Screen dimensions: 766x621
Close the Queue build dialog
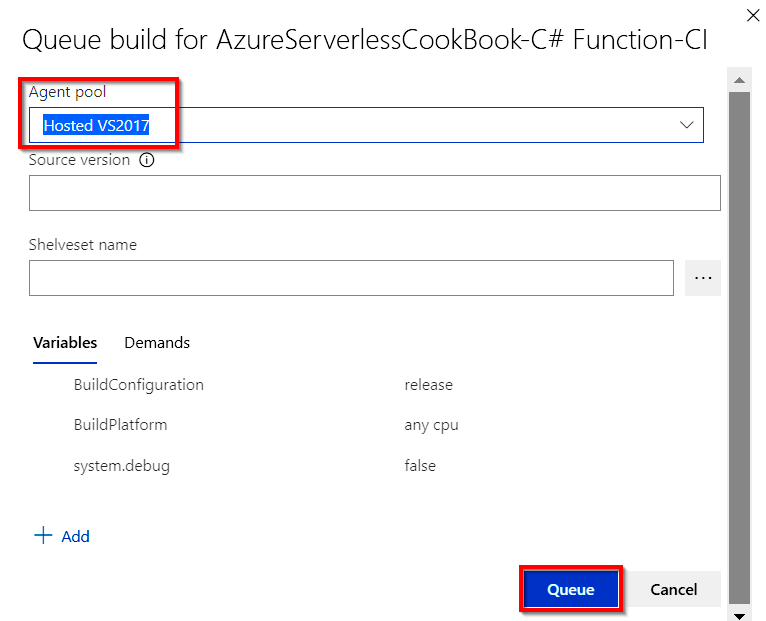pos(752,15)
